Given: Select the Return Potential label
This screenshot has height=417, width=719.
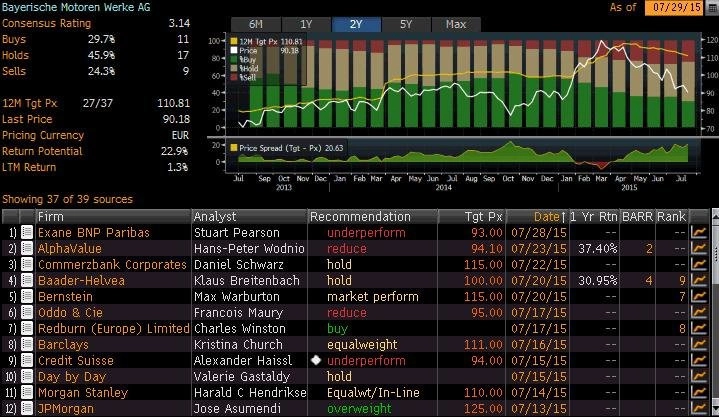Looking at the screenshot, I should tap(42, 151).
